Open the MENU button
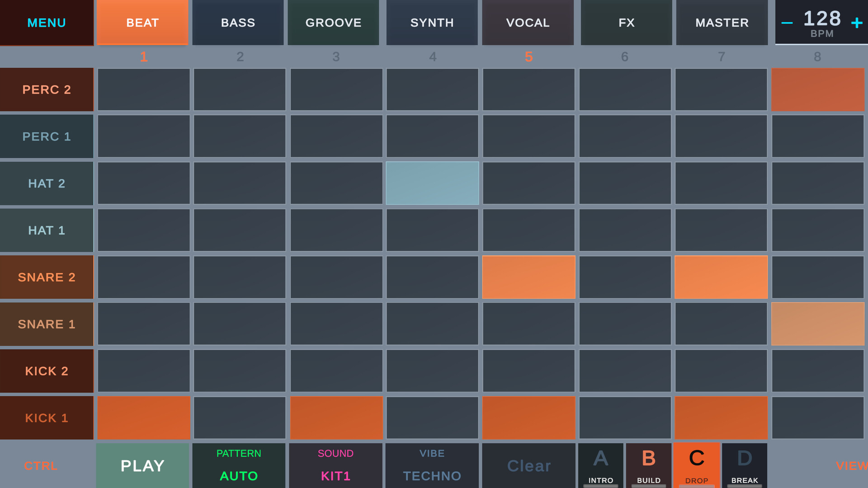The image size is (868, 488). click(47, 23)
